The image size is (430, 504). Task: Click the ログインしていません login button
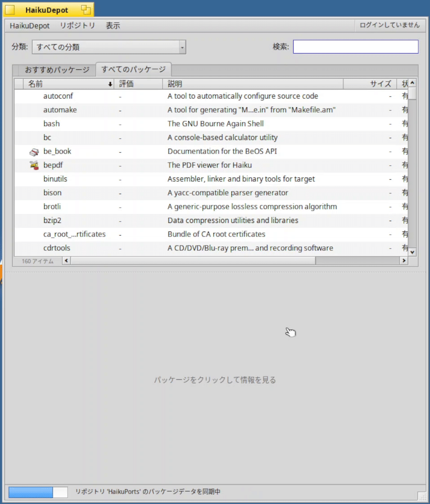click(389, 25)
